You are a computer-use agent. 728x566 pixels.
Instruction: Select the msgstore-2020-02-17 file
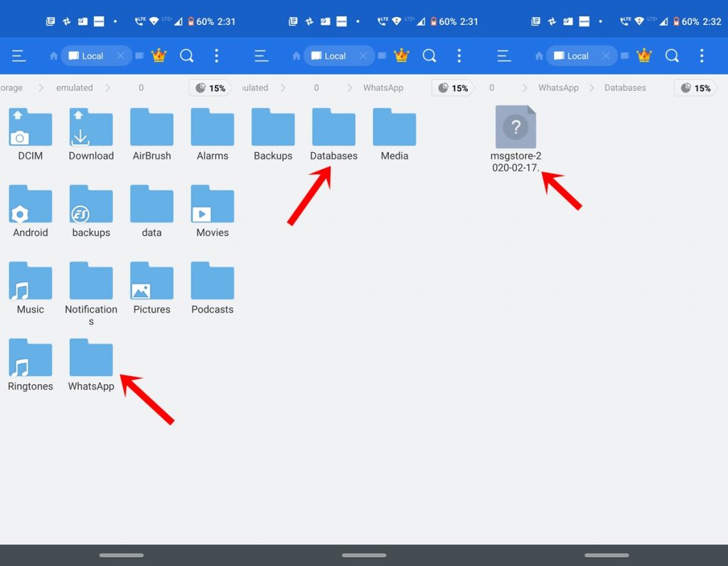tap(515, 129)
